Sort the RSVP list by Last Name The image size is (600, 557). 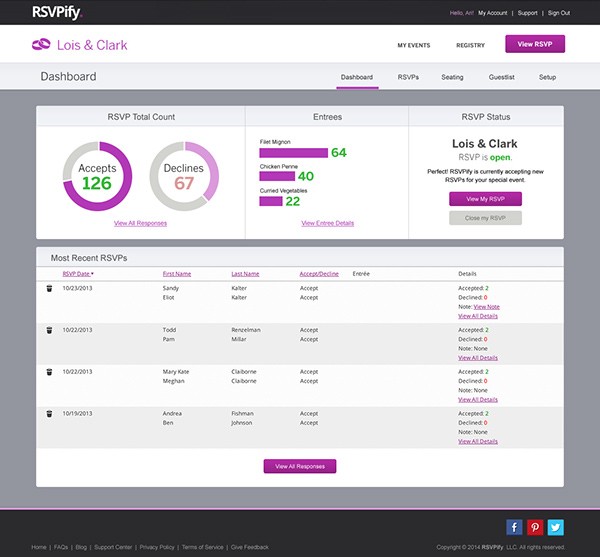245,273
